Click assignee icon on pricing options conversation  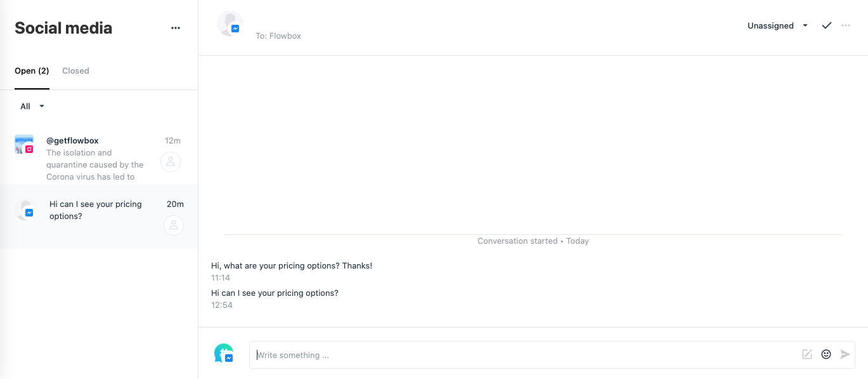point(174,225)
